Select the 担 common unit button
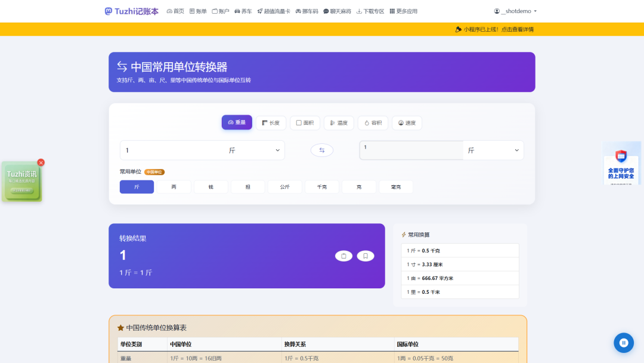The height and width of the screenshot is (363, 644). (x=247, y=187)
